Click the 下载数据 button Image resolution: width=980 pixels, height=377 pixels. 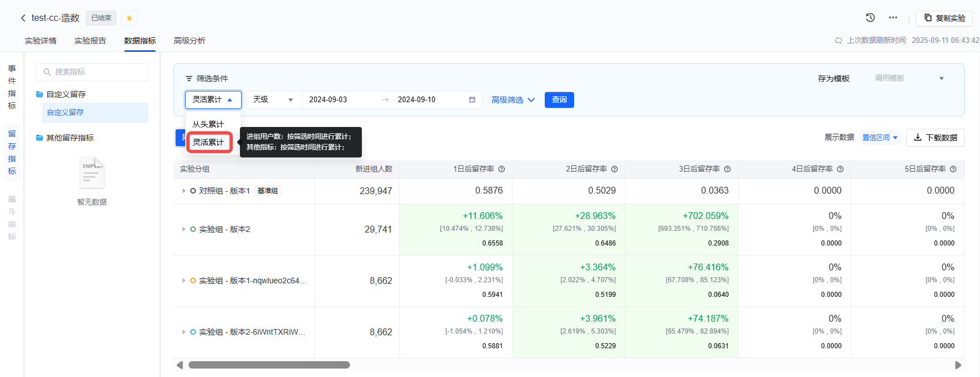pyautogui.click(x=935, y=138)
